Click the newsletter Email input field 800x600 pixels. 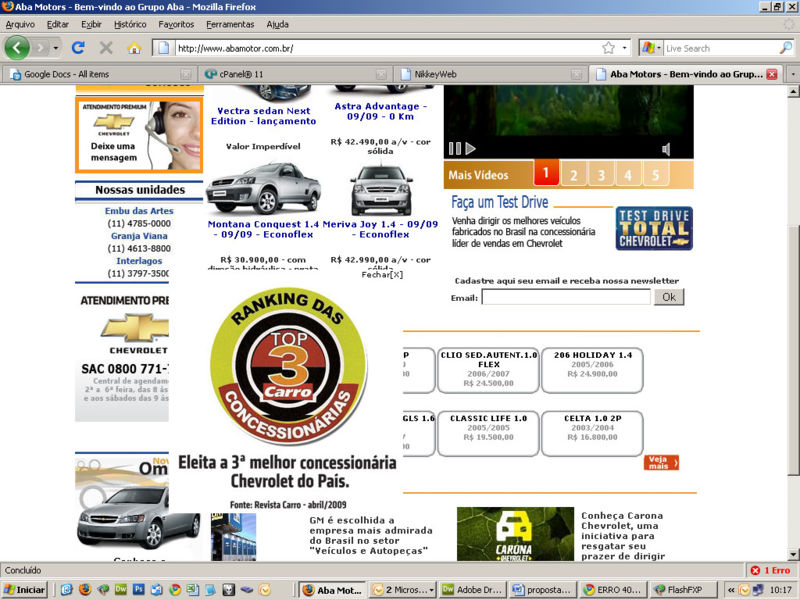(x=565, y=297)
